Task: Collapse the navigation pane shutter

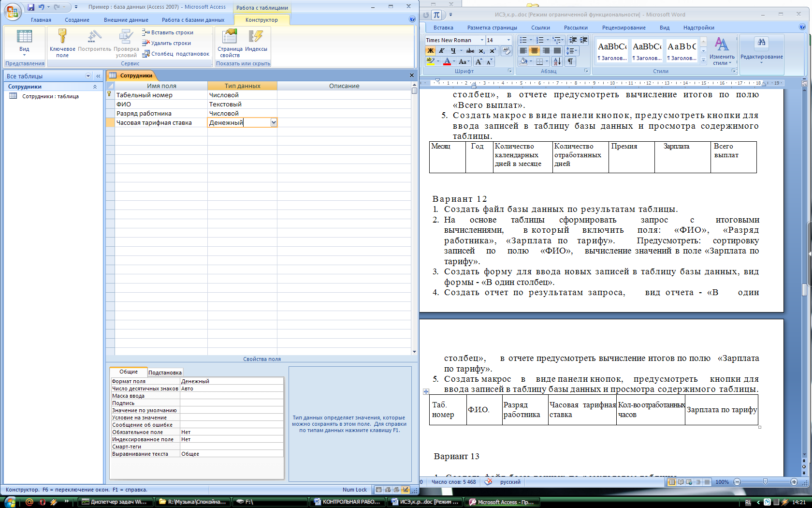Action: click(98, 76)
